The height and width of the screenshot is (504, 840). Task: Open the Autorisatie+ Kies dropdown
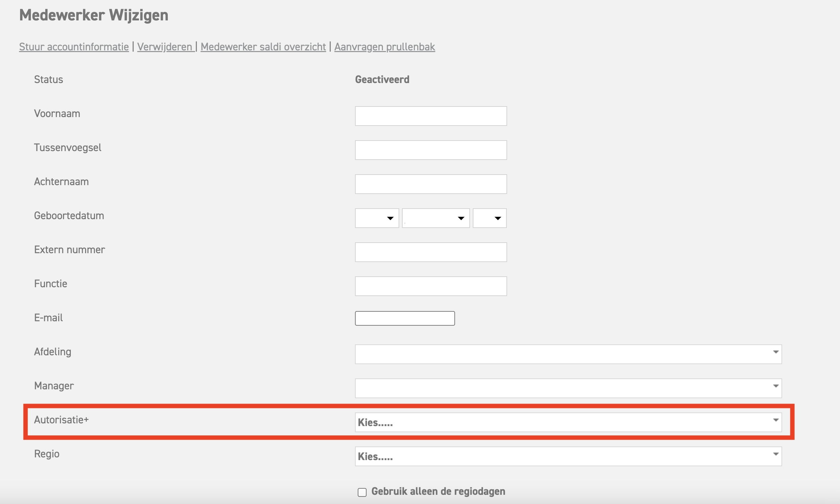point(568,422)
